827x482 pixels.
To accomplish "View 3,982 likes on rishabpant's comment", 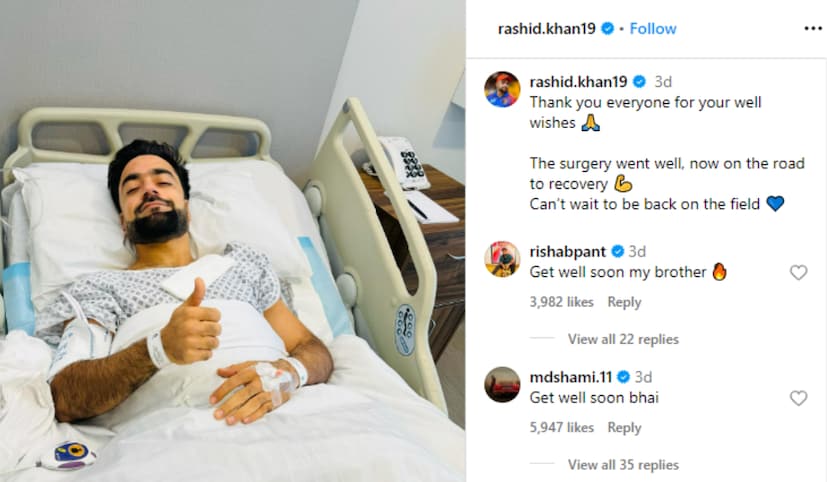I will (562, 302).
